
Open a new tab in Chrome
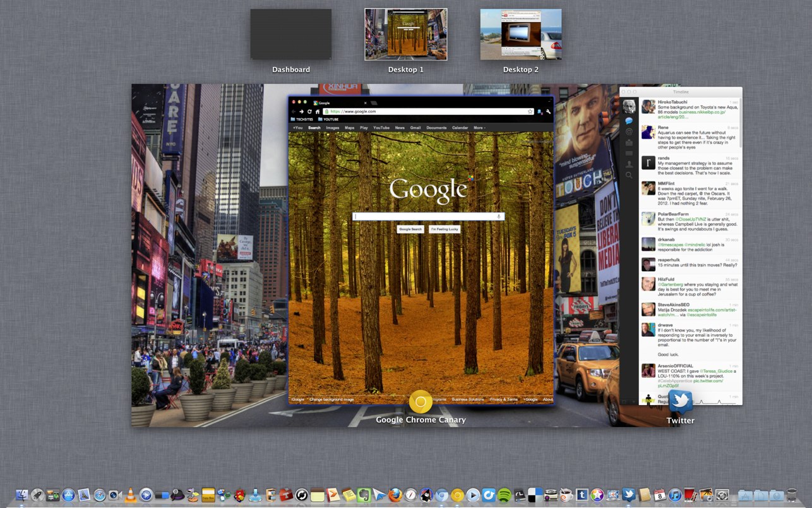click(374, 102)
